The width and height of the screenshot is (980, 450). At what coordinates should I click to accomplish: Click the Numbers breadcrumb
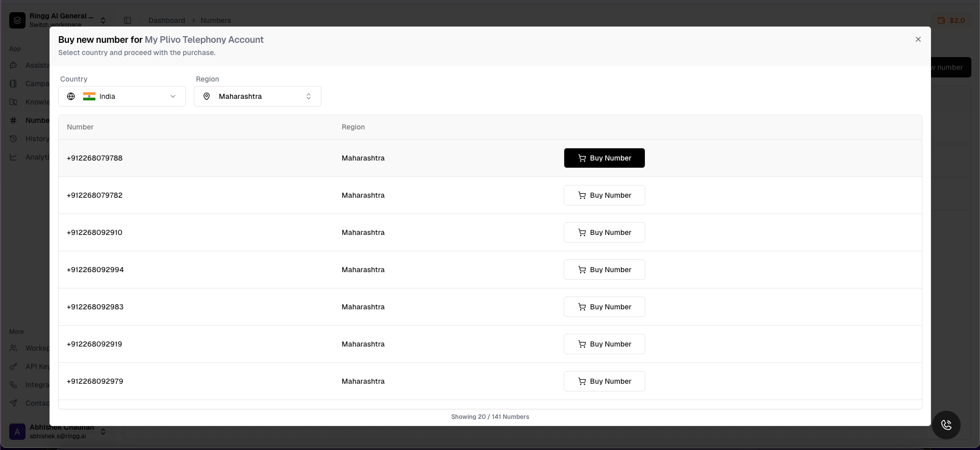(x=216, y=20)
